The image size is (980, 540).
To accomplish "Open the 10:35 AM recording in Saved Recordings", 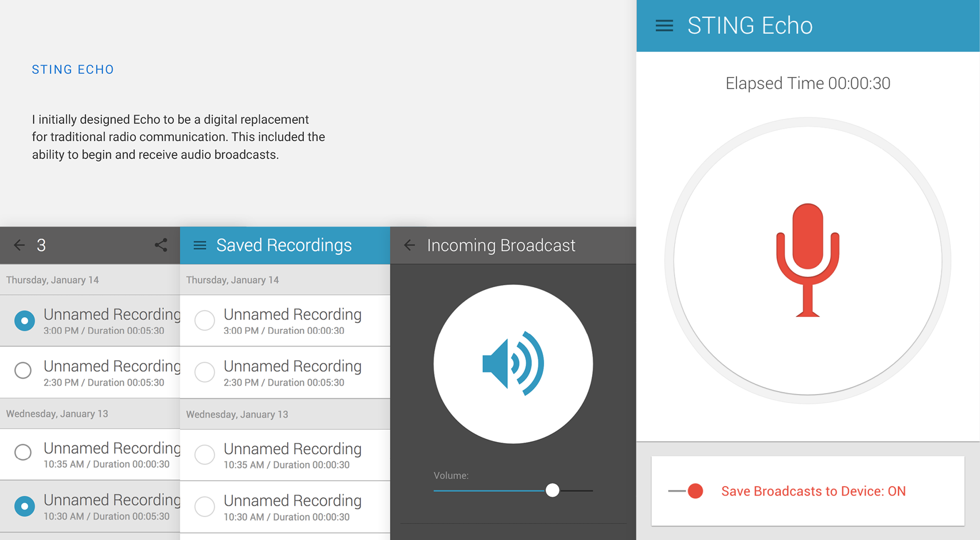I will pyautogui.click(x=292, y=455).
